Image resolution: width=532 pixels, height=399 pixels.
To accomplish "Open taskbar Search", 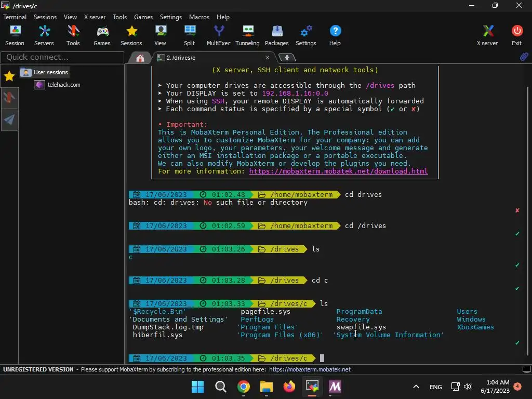I will tap(220, 387).
